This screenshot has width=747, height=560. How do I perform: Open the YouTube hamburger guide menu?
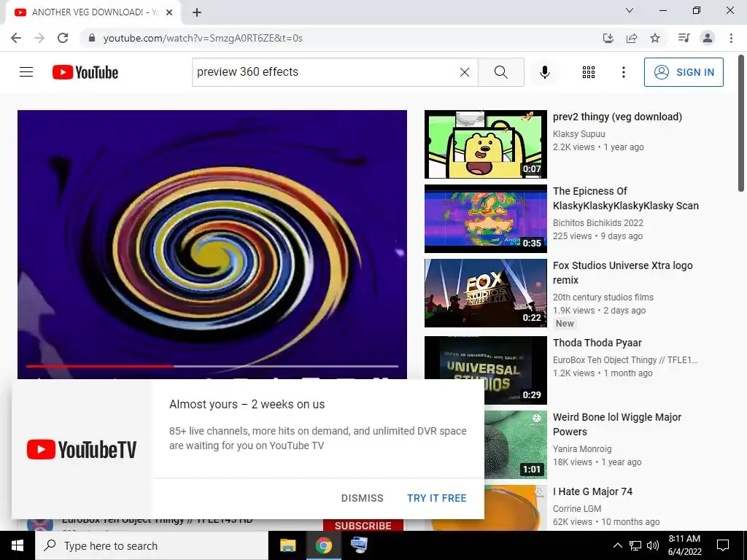[x=26, y=72]
